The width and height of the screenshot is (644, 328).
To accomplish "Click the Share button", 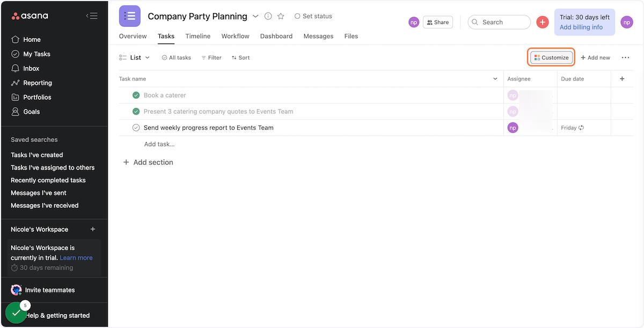I will tap(438, 22).
